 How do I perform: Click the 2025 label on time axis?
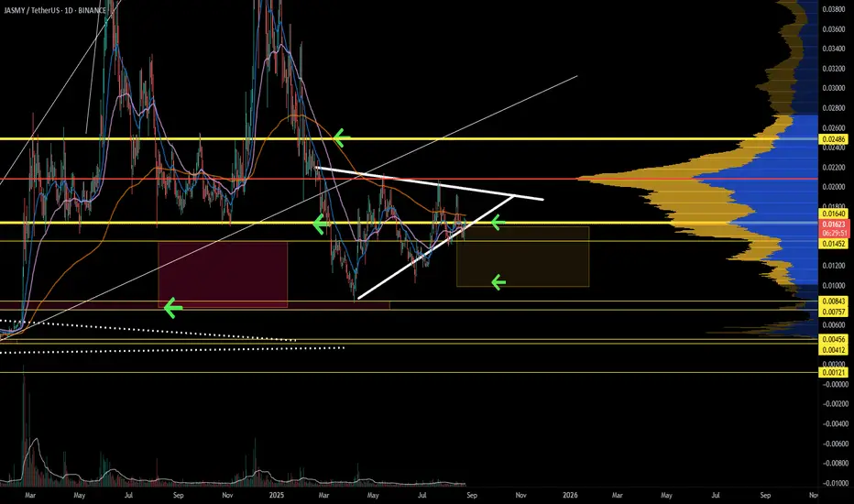click(x=277, y=495)
